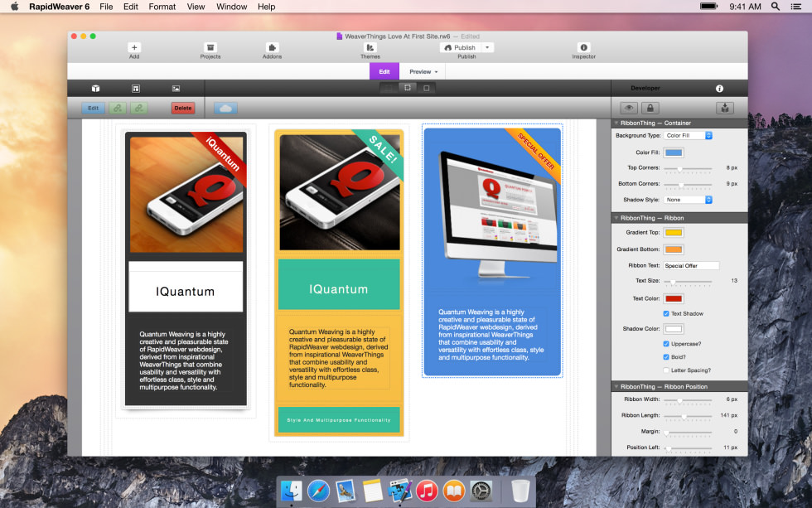Choose the leftmost dimmed view mode icon
Viewport: 812px width, 508px height.
click(389, 88)
